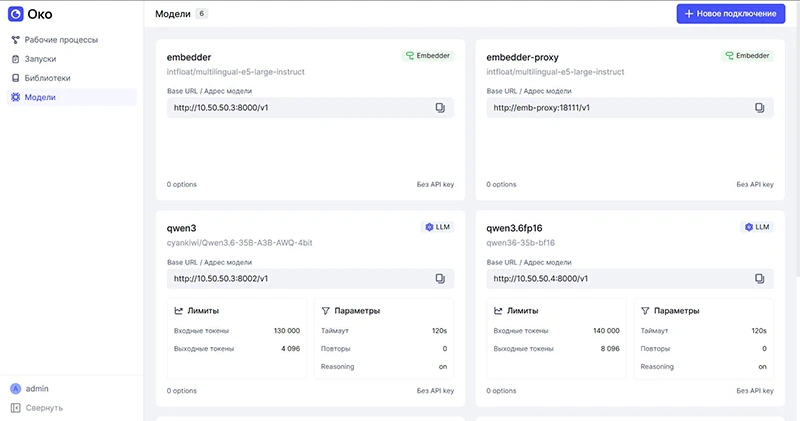Click page vertical scrollbar
This screenshot has width=800, height=421.
797,138
